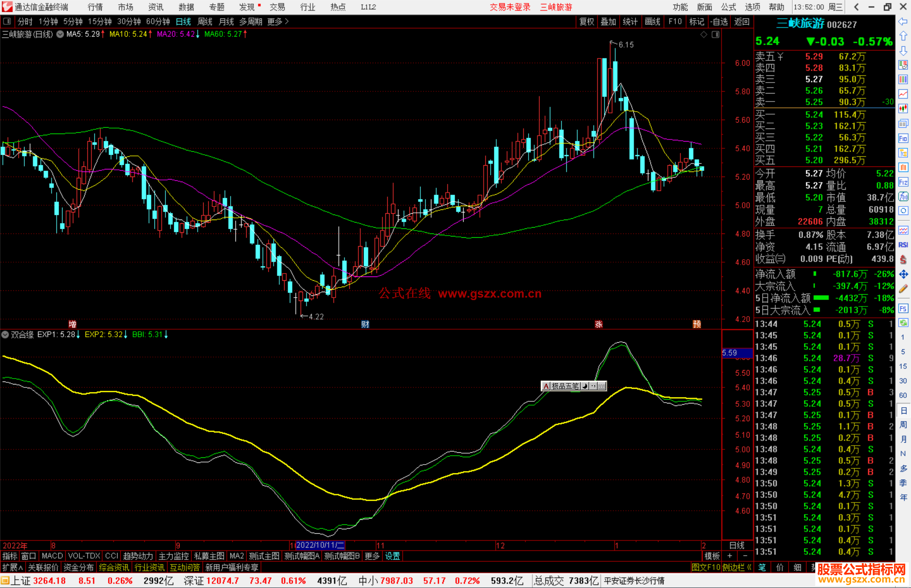This screenshot has height=588, width=911.
Task: Open the trend line chart sidebar icon
Action: [903, 94]
